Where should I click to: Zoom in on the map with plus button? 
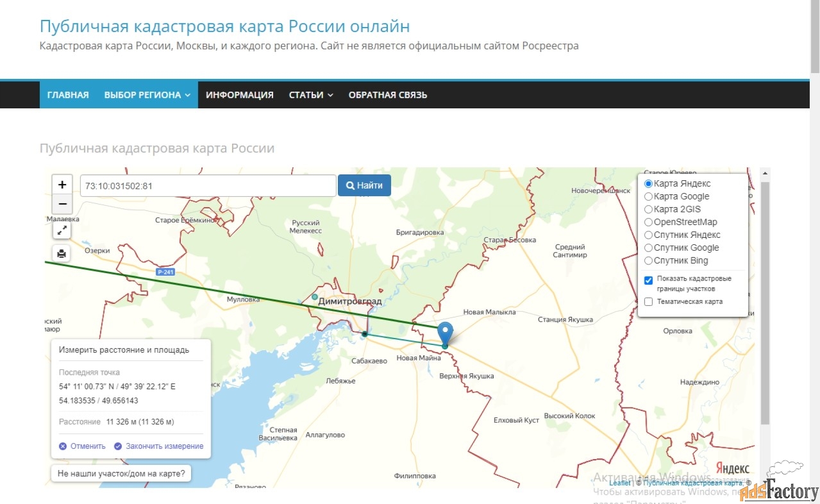pos(62,185)
